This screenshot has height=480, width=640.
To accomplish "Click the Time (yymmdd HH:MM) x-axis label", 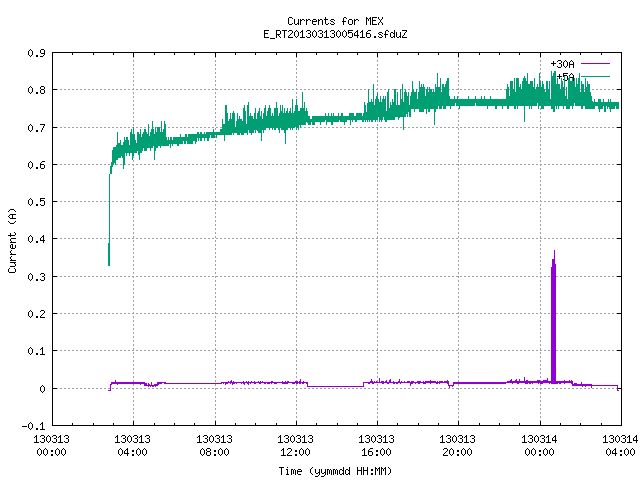I will pos(335,471).
